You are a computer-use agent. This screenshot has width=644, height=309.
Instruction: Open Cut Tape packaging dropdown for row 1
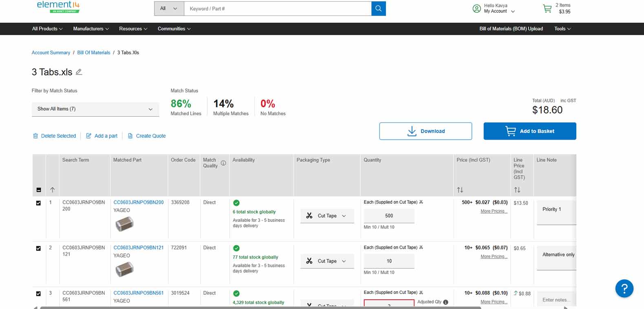point(327,216)
